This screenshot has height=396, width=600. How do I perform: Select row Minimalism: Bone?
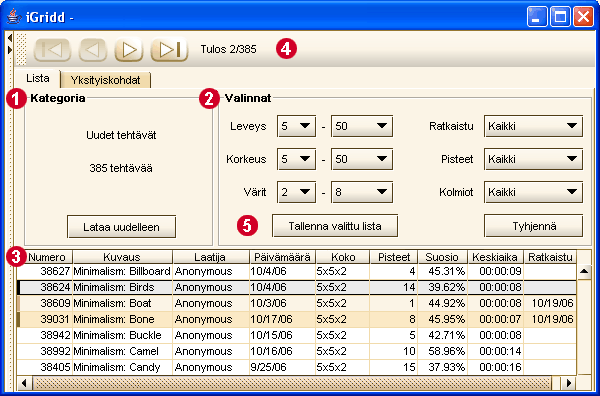point(297,319)
